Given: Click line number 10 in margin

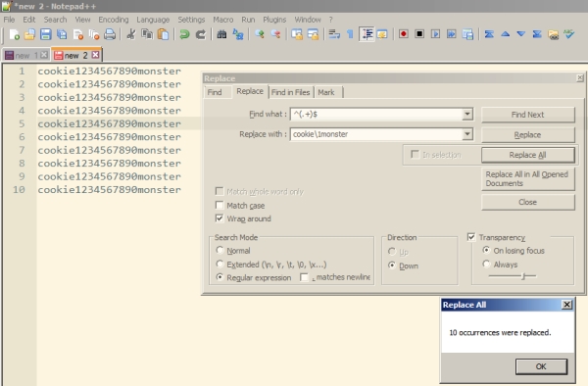Looking at the screenshot, I should point(19,190).
